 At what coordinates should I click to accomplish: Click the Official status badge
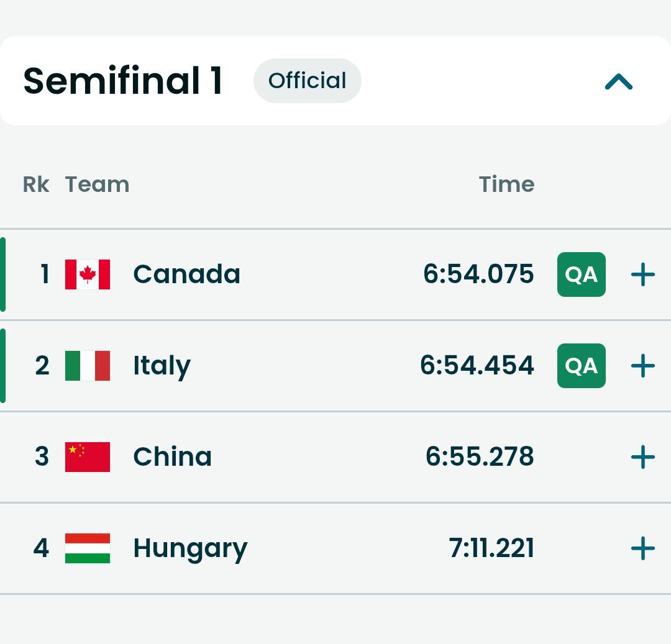point(307,81)
